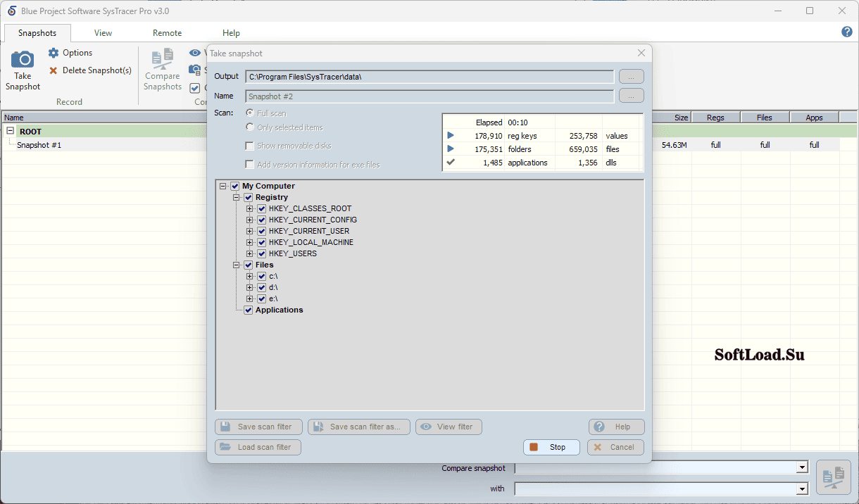859x504 pixels.
Task: Click Save scan filter as... button
Action: point(358,427)
